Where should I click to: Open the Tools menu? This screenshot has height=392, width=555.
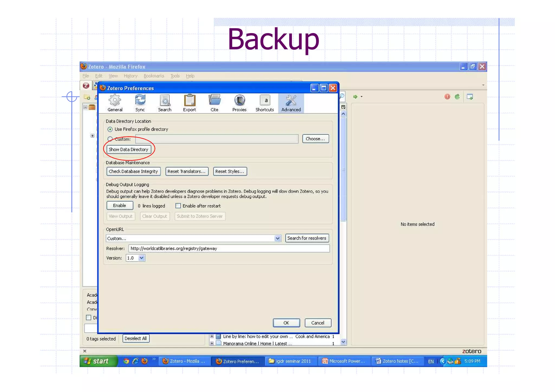pyautogui.click(x=175, y=76)
